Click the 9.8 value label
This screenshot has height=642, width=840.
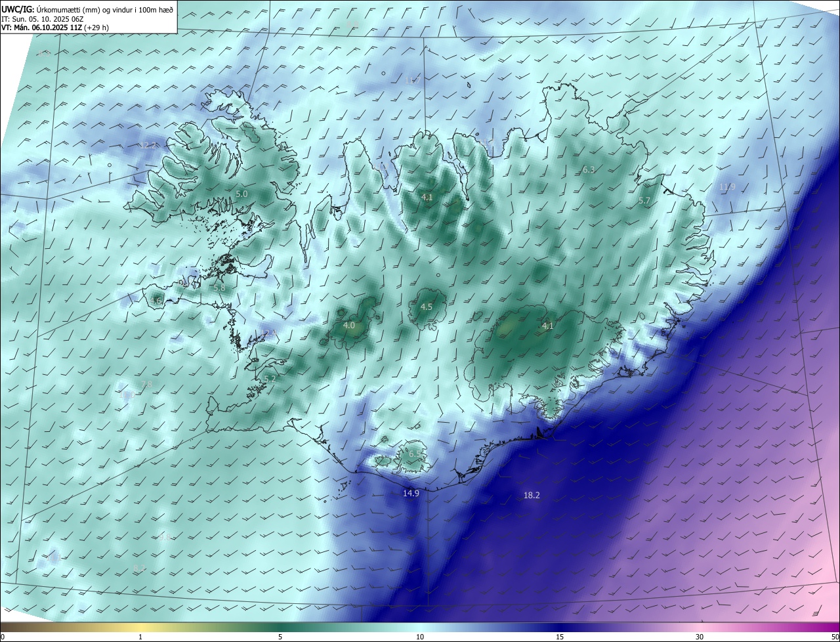165,536
